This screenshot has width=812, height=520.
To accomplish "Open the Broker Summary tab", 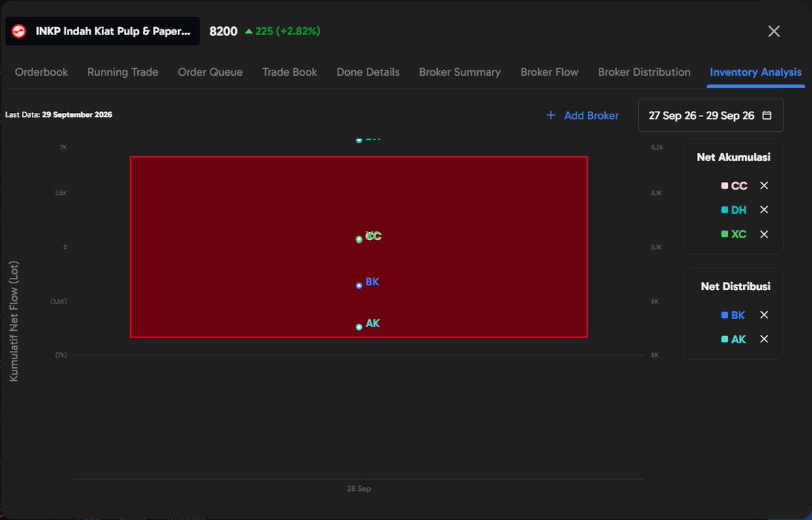I will click(460, 72).
